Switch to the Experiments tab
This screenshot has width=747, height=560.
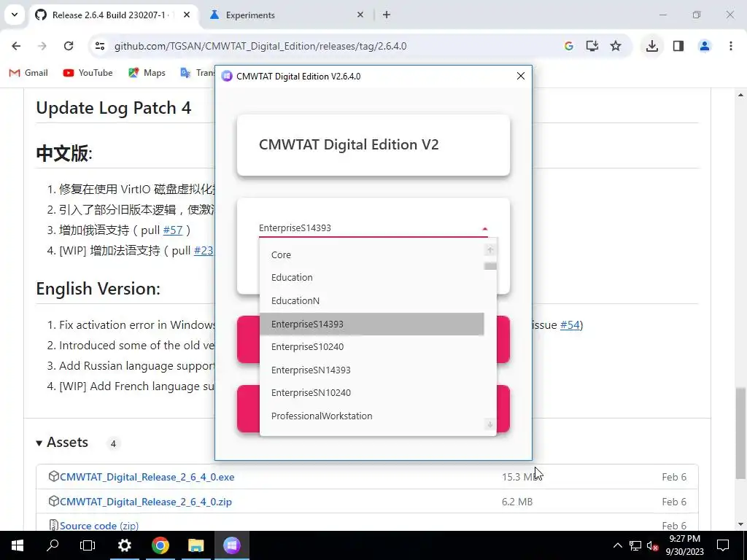pyautogui.click(x=286, y=15)
